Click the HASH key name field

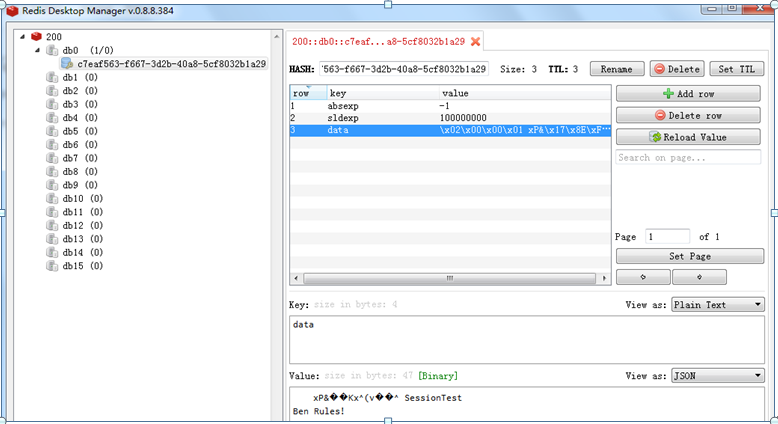[x=404, y=69]
